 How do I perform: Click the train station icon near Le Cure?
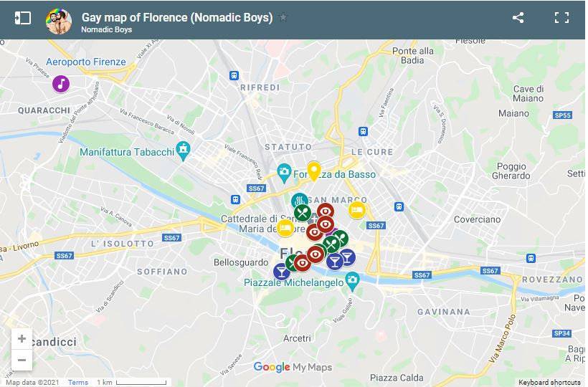pyautogui.click(x=363, y=131)
